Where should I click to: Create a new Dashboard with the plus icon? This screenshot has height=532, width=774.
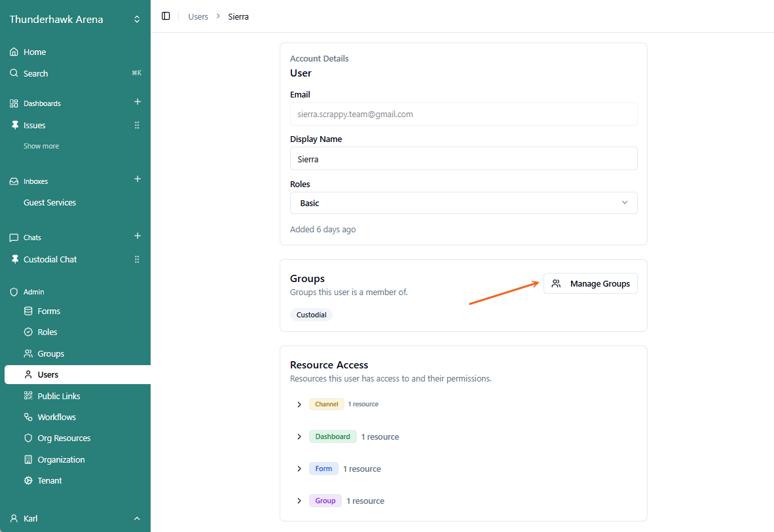tap(138, 102)
